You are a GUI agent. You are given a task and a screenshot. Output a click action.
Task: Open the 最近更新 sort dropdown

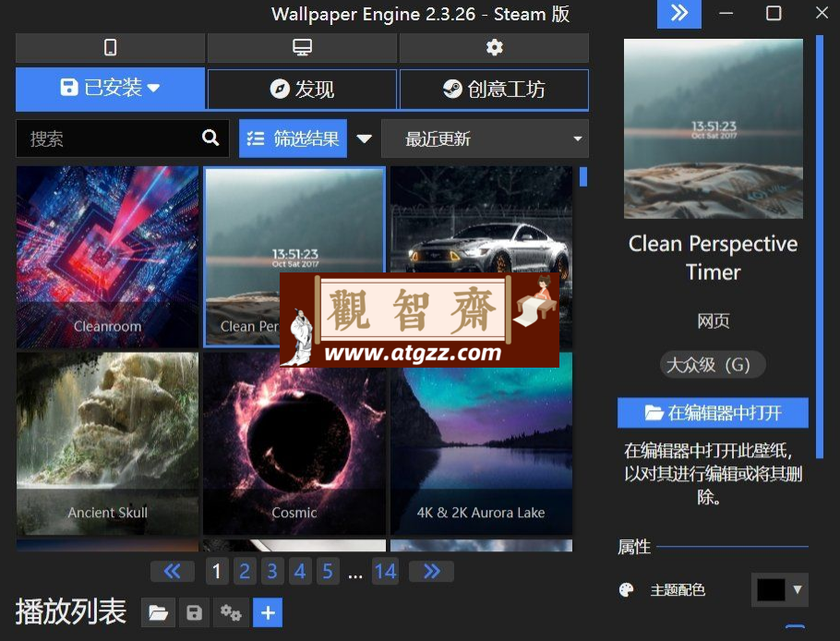pyautogui.click(x=485, y=139)
